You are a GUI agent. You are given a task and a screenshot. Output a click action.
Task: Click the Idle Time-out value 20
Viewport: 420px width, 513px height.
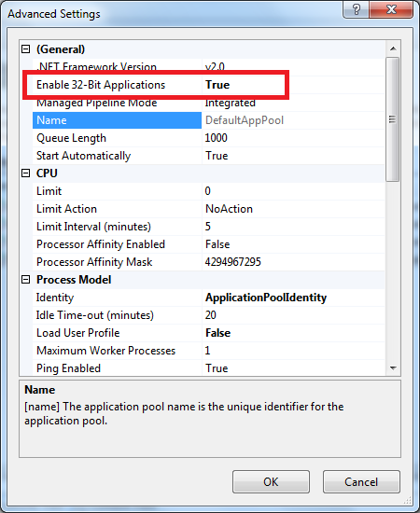(x=211, y=315)
